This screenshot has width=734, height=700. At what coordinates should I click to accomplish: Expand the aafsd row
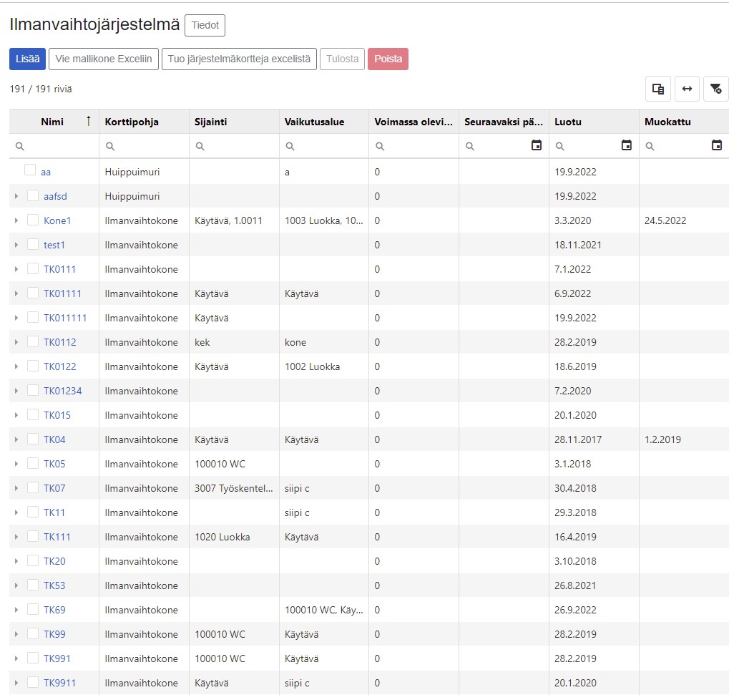(x=16, y=196)
